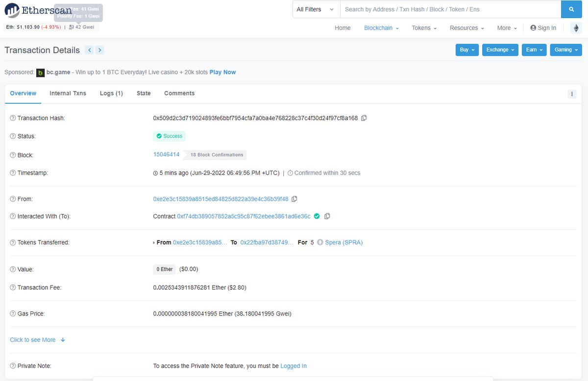
Task: Click help icon beside Interacted With
Action: [x=13, y=216]
